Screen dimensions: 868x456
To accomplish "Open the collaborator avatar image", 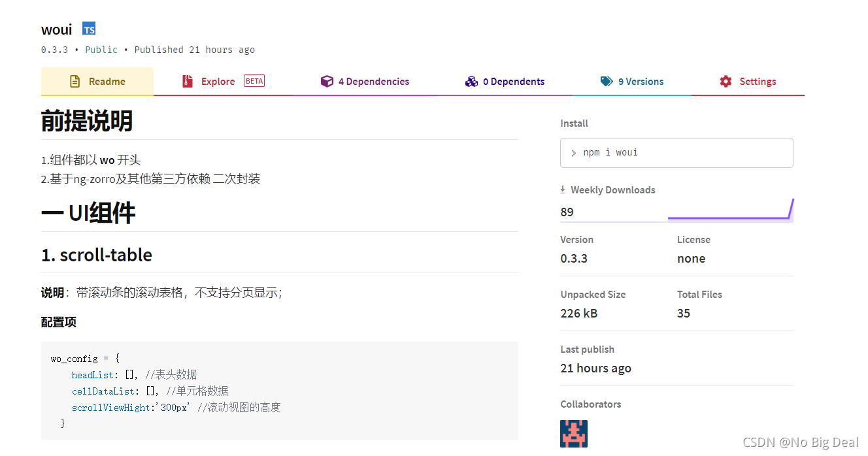I will pos(574,434).
